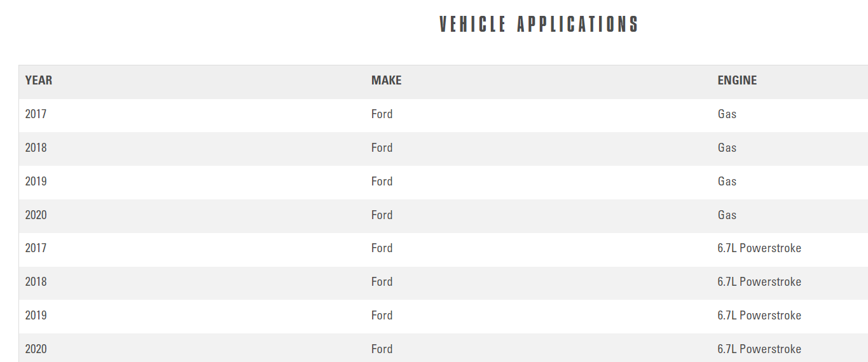
Task: Select the 2017 year cell in the Powerstroke row
Action: (x=36, y=248)
